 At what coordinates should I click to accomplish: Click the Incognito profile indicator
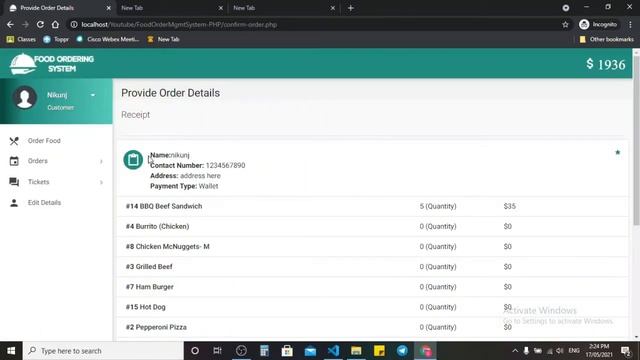[x=598, y=24]
